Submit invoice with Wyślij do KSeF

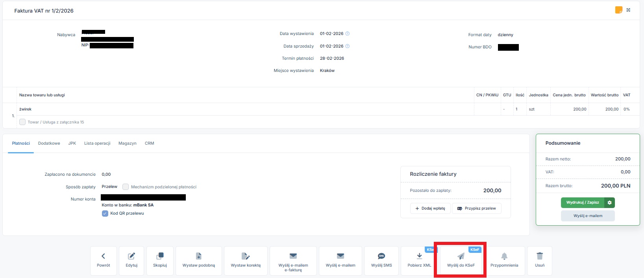coord(461,256)
